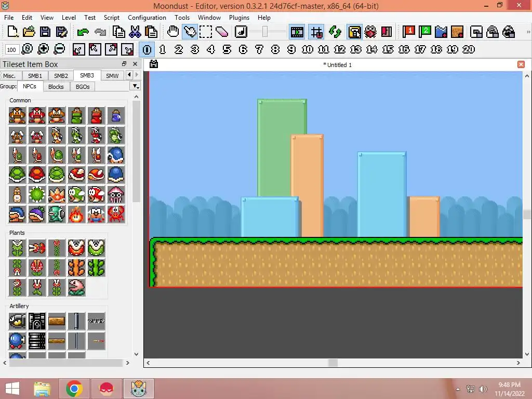
Task: Place player 1 start flag
Action: pyautogui.click(x=409, y=32)
